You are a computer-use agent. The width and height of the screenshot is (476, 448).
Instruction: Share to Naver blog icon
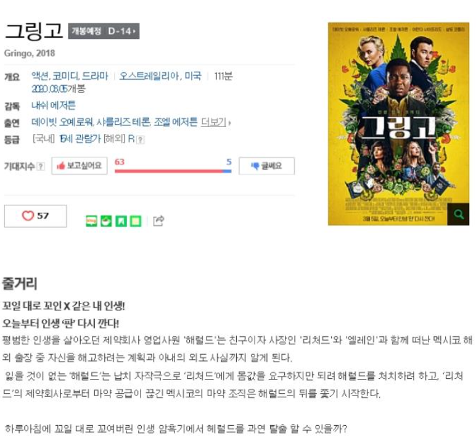tap(91, 221)
